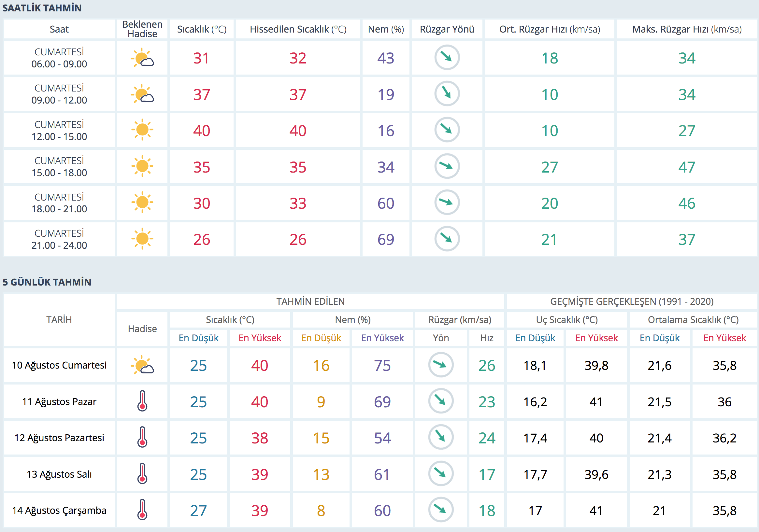Click partly cloudy icon for 06.00 - 09.00
Screen dimensions: 759x532
pos(142,58)
